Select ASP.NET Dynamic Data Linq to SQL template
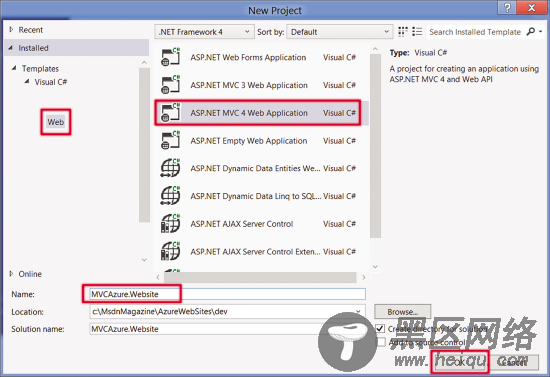 (261, 196)
